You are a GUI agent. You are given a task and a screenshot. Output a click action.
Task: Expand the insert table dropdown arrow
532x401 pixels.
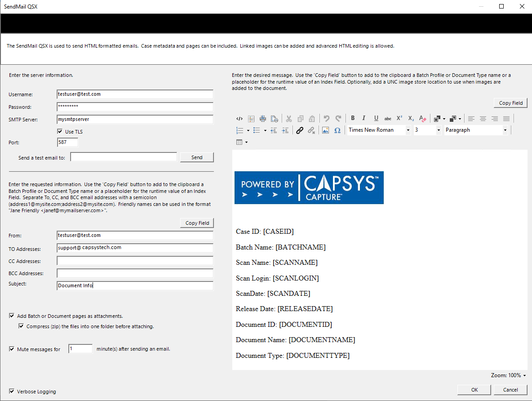pos(246,142)
